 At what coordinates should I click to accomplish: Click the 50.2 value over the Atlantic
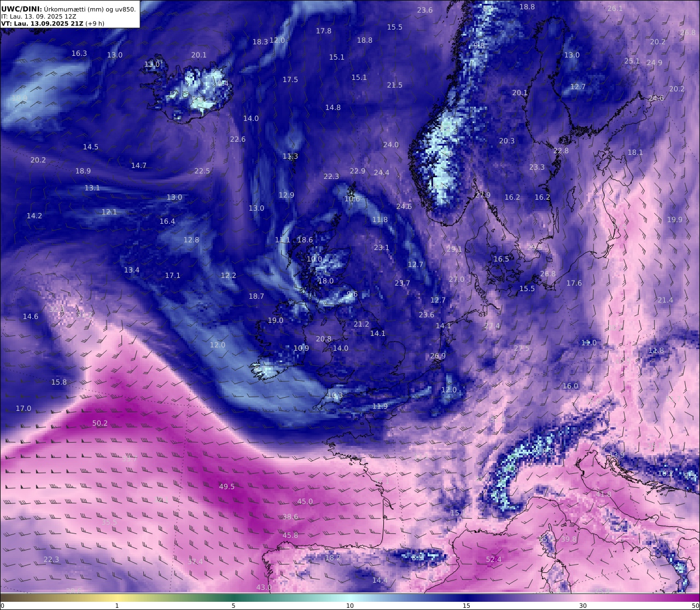pos(100,423)
